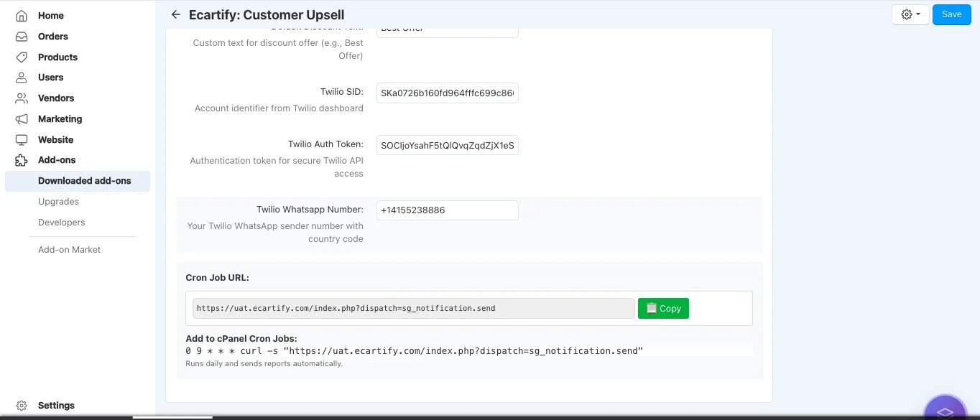Click the Twilio SID label
This screenshot has width=980, height=420.
341,92
